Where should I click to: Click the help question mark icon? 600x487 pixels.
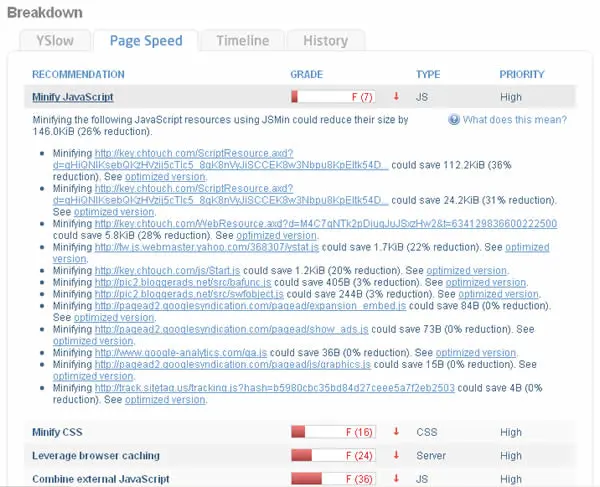pyautogui.click(x=454, y=120)
